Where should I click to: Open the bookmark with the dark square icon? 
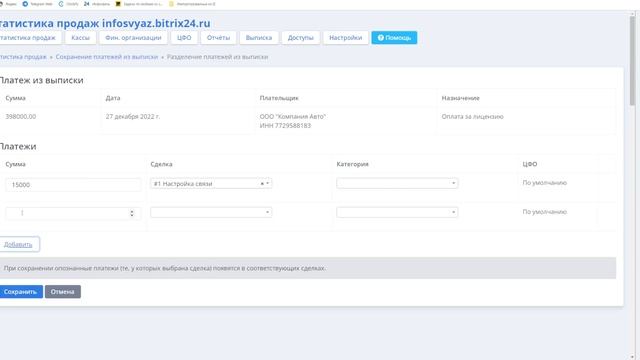[139, 4]
